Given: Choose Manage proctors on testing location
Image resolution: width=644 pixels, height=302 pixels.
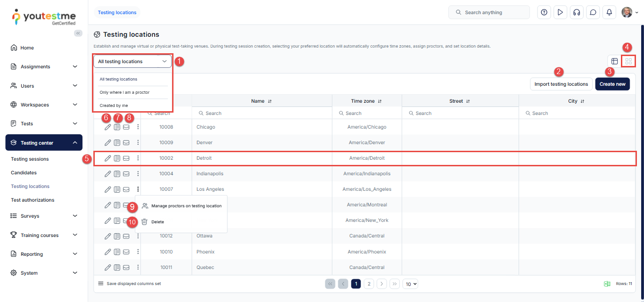Looking at the screenshot, I should click(182, 206).
